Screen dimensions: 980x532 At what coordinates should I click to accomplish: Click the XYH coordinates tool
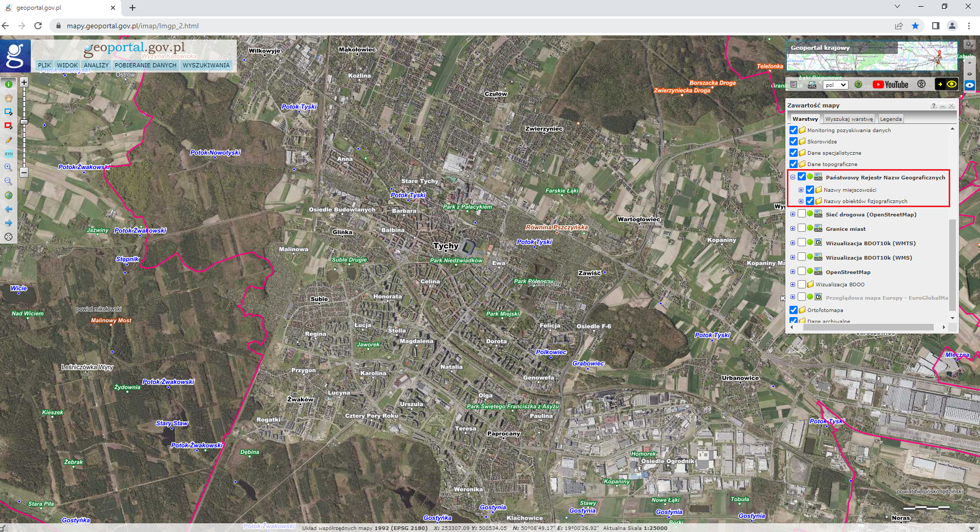coord(9,154)
